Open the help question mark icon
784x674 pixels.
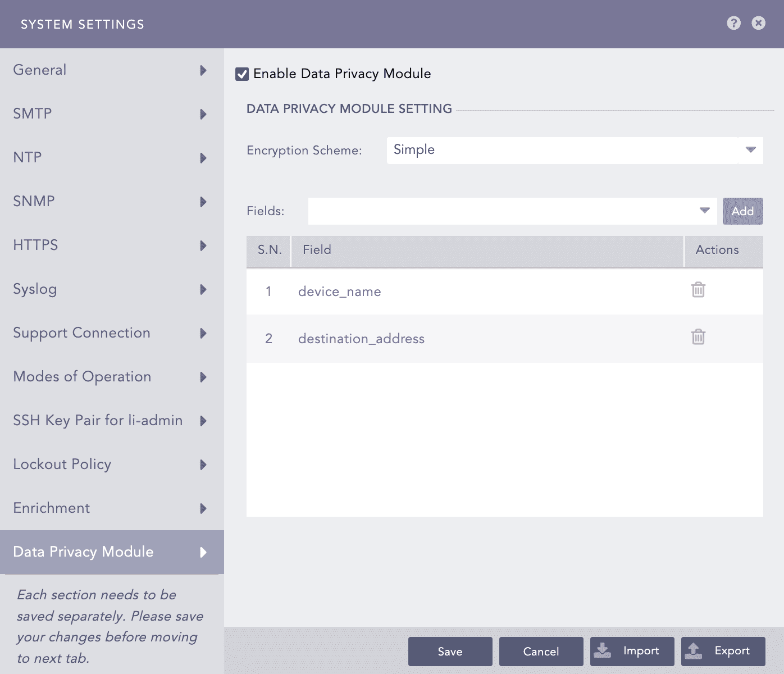[733, 23]
